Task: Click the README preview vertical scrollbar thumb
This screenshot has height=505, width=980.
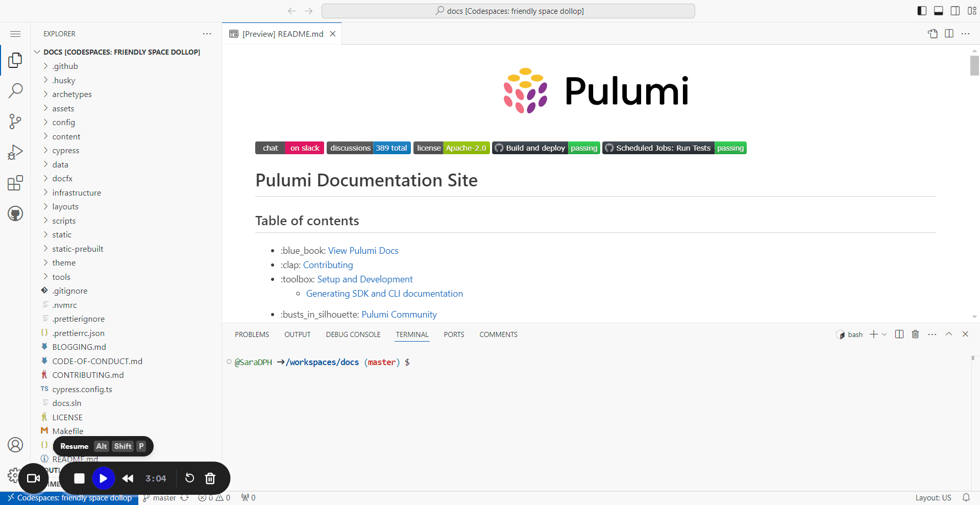Action: click(x=974, y=65)
